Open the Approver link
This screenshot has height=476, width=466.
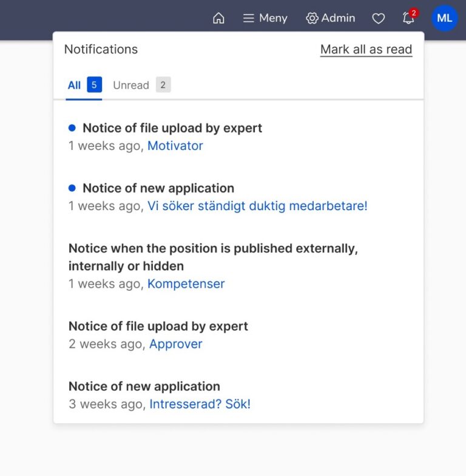pos(175,344)
